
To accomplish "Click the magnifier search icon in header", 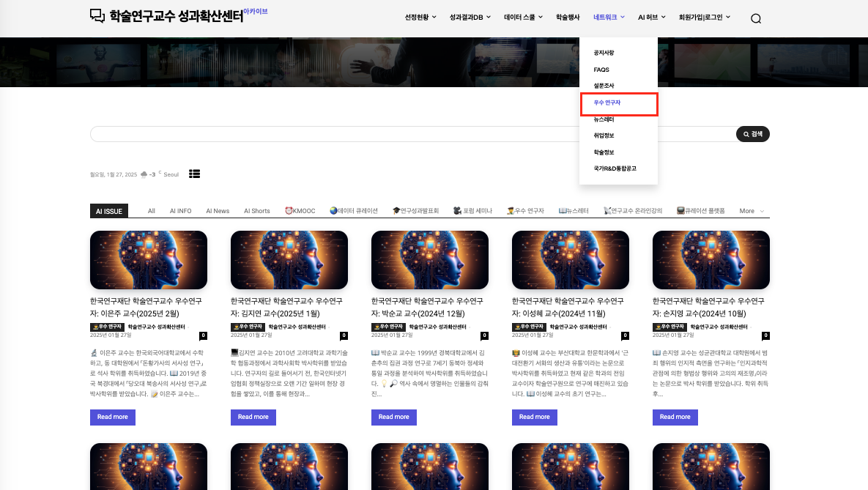I will pos(756,19).
